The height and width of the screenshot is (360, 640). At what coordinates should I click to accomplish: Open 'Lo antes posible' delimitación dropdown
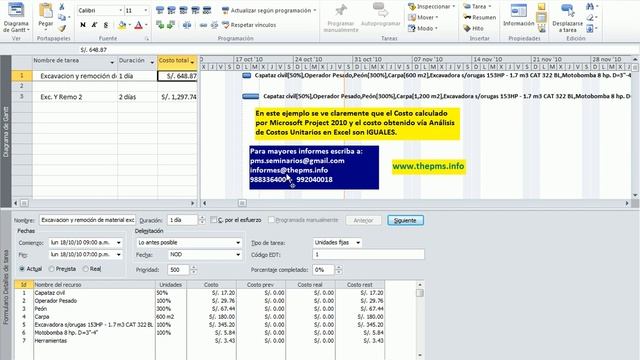[x=238, y=243]
